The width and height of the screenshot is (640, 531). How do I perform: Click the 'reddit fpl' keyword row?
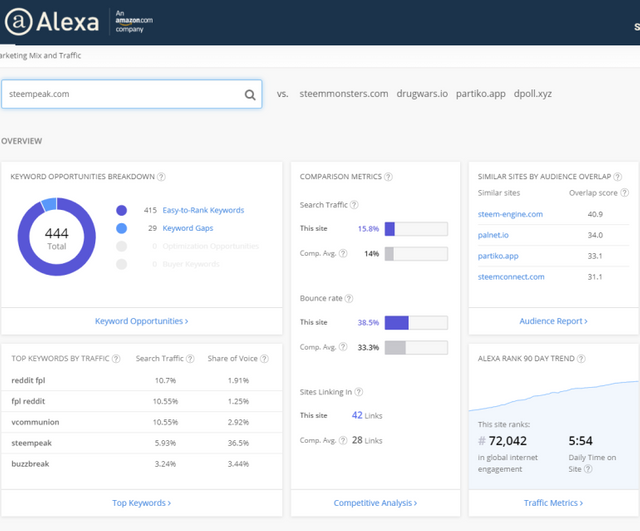pyautogui.click(x=142, y=380)
